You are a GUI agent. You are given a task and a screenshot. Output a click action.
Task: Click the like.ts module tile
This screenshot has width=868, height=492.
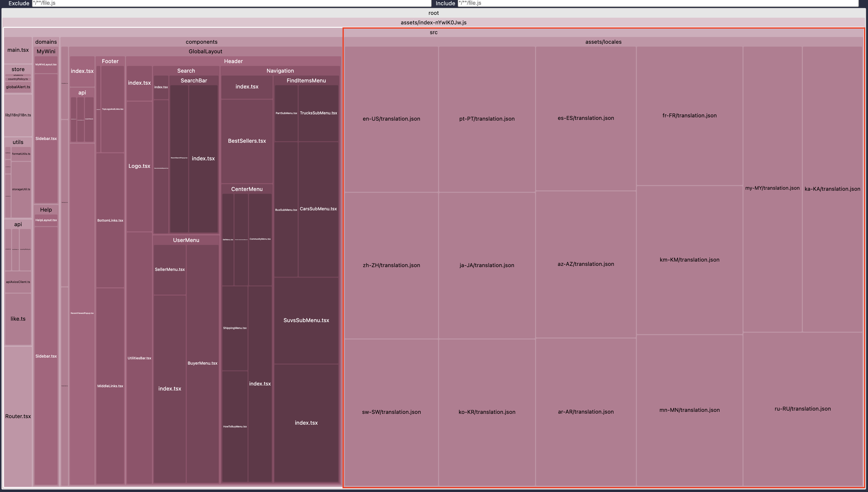click(x=18, y=319)
